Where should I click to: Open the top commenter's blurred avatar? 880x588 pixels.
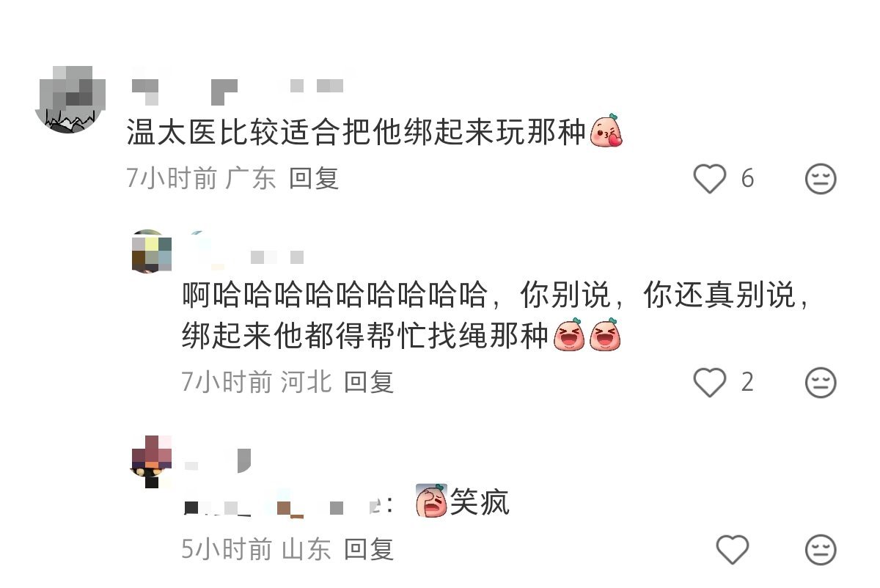[69, 99]
